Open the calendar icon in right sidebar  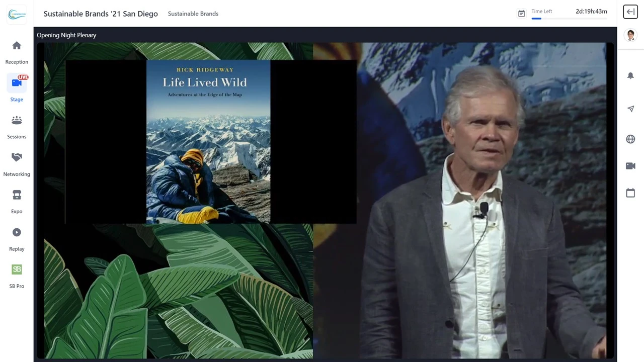(x=630, y=193)
